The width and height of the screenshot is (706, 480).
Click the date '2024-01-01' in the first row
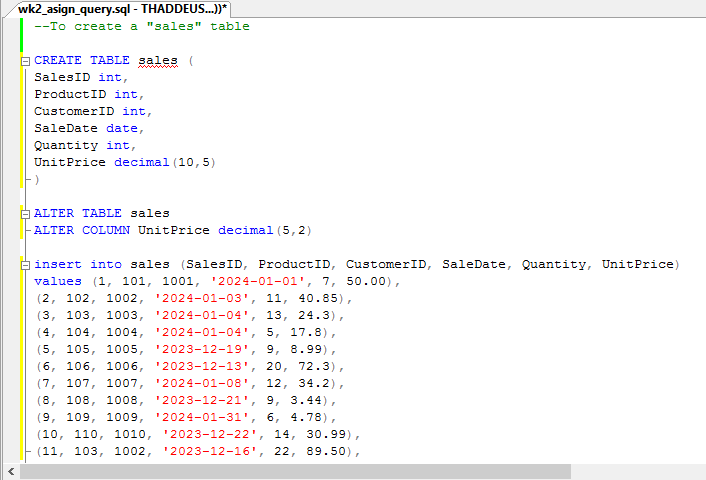coord(258,281)
